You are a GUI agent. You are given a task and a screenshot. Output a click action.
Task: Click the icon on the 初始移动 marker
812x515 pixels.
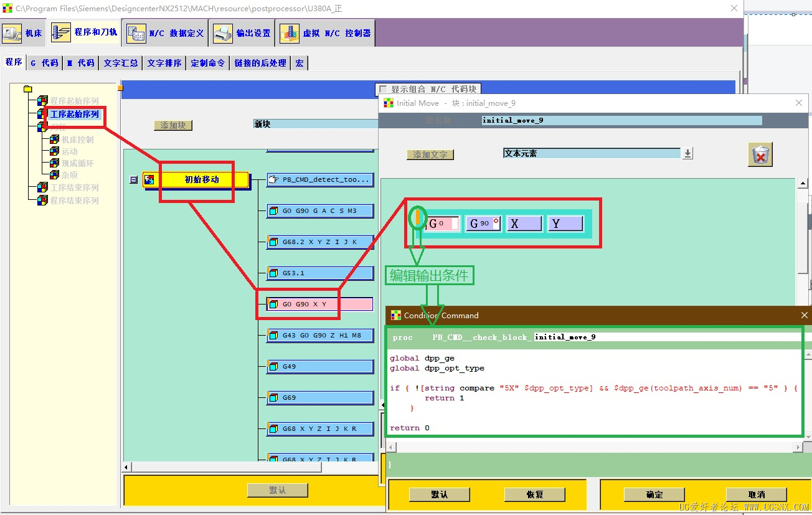[149, 180]
